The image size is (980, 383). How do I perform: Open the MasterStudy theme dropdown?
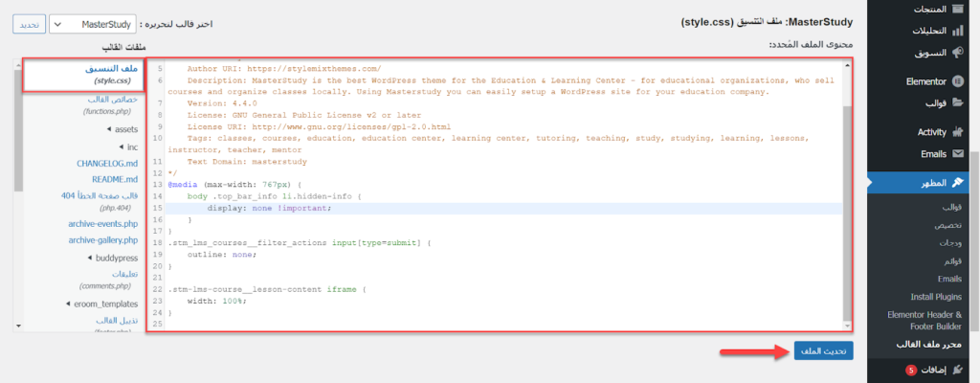(92, 24)
